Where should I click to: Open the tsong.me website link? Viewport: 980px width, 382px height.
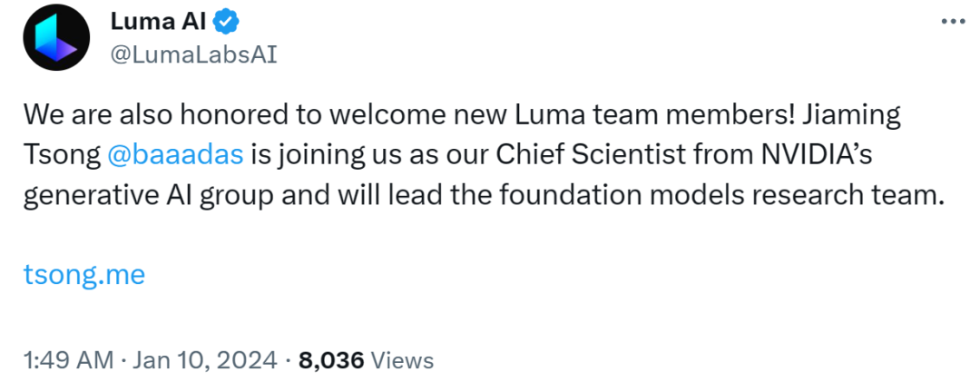click(84, 275)
